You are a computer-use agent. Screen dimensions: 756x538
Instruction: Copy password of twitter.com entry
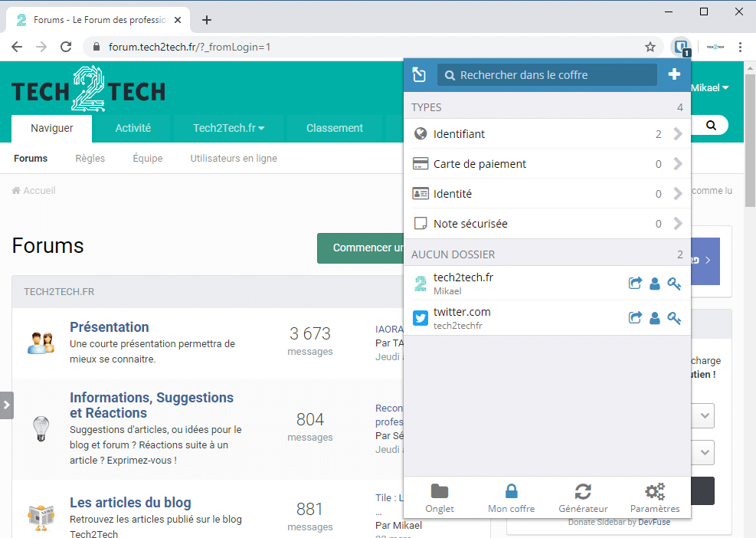(x=674, y=318)
